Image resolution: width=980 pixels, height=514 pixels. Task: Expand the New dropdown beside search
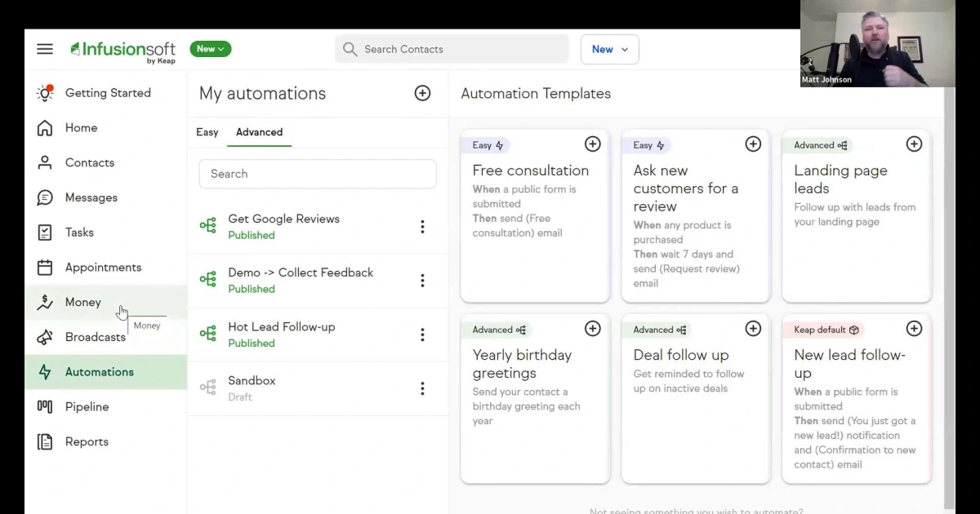609,49
